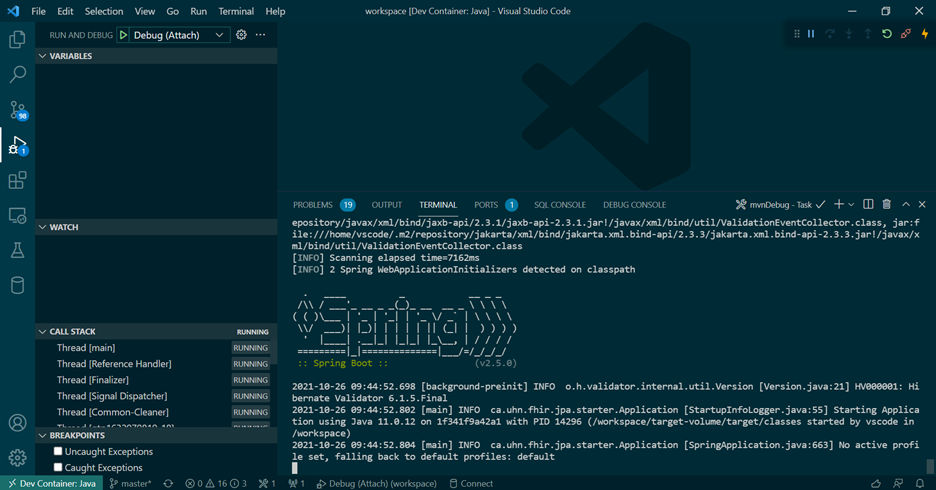The image size is (936, 490).
Task: Split the terminal panel
Action: pyautogui.click(x=868, y=204)
